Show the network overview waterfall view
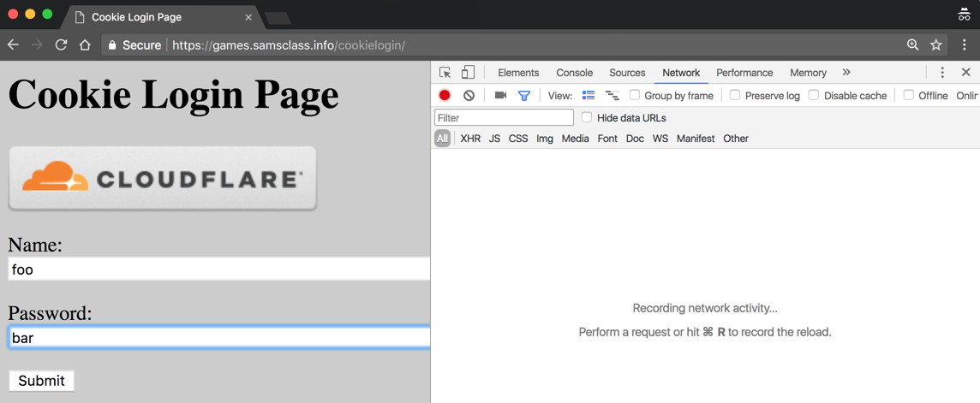This screenshot has width=980, height=403. coord(612,96)
